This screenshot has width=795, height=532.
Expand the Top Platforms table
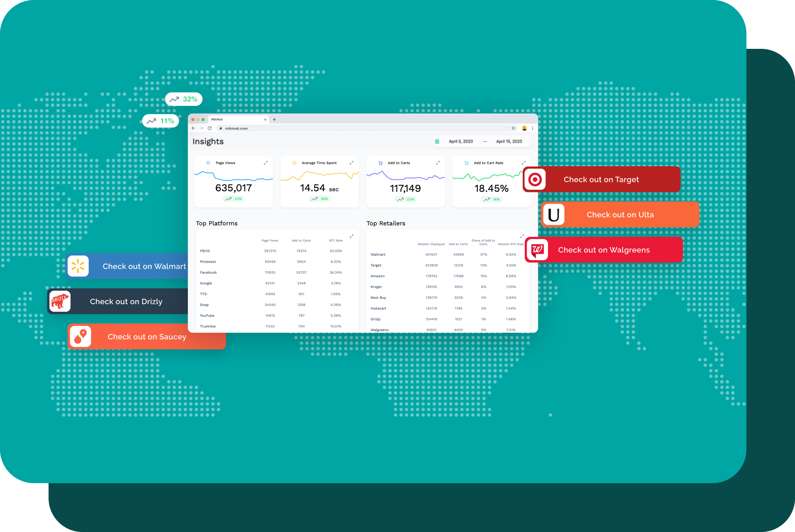pos(352,236)
